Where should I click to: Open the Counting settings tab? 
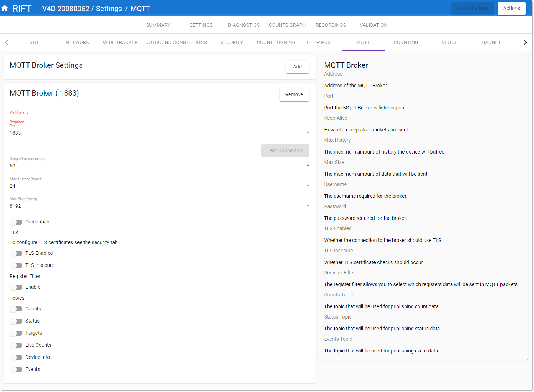pyautogui.click(x=406, y=42)
